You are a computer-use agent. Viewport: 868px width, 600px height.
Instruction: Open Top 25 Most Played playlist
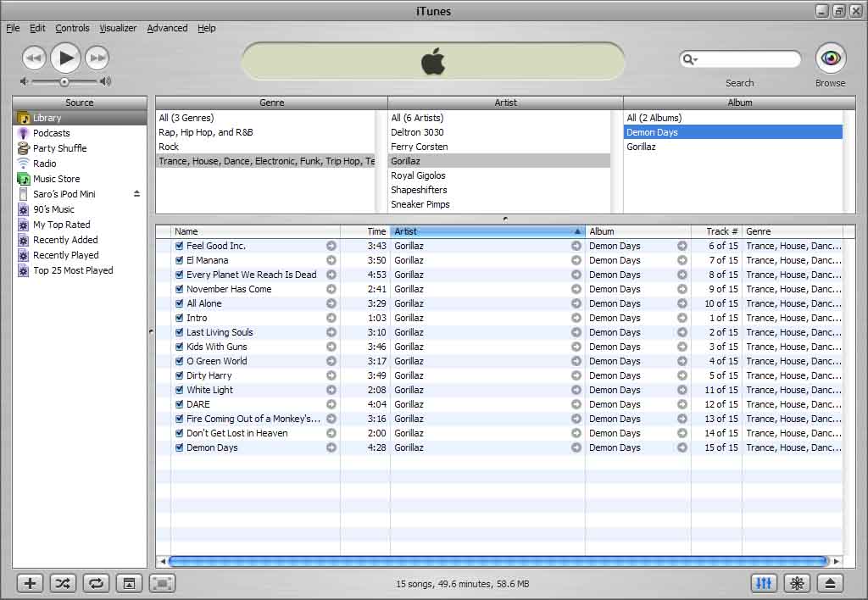[x=73, y=270]
